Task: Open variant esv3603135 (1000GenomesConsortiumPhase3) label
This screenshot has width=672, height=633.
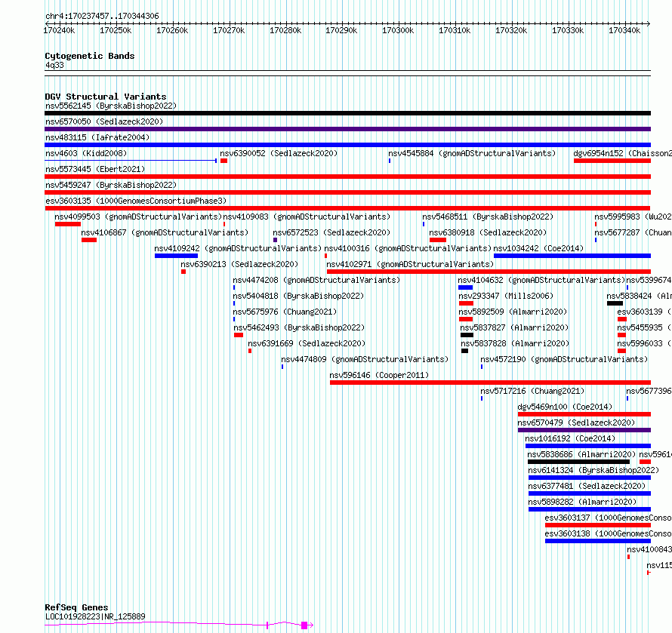Action: [x=136, y=201]
